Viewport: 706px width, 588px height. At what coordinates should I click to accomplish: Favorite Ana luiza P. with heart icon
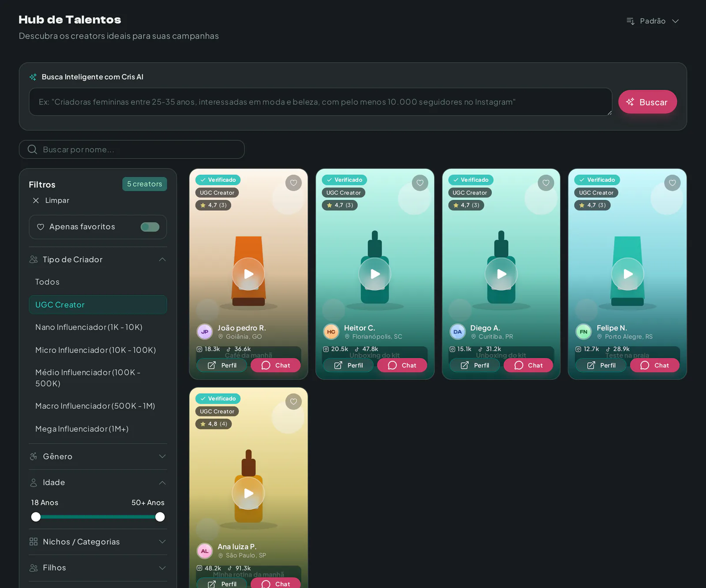pyautogui.click(x=293, y=401)
